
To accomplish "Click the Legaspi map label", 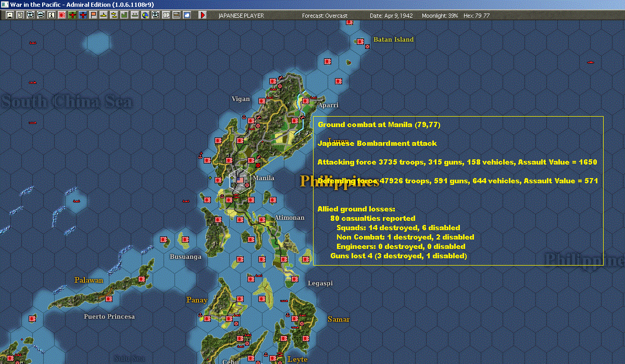I will [320, 283].
